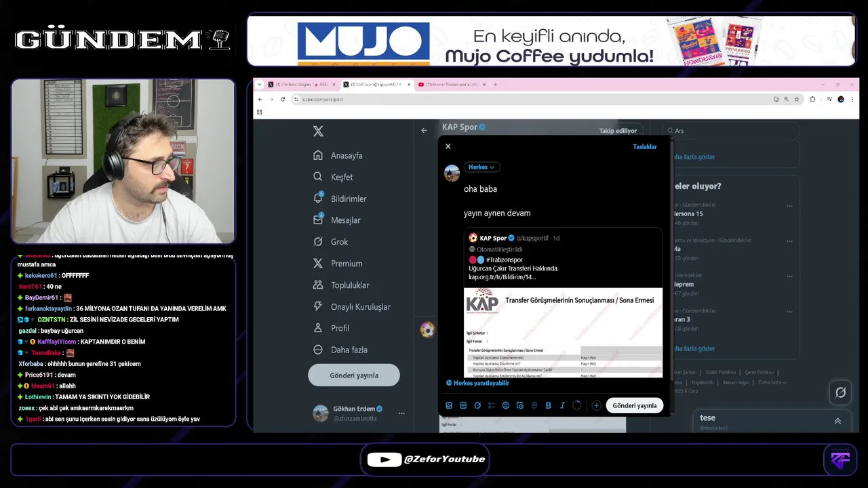Open Profil in sidebar
The height and width of the screenshot is (488, 868).
[331, 328]
